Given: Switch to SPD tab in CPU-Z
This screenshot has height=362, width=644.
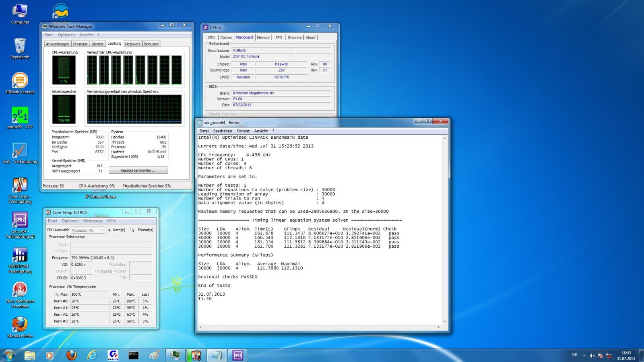Looking at the screenshot, I should (x=279, y=37).
